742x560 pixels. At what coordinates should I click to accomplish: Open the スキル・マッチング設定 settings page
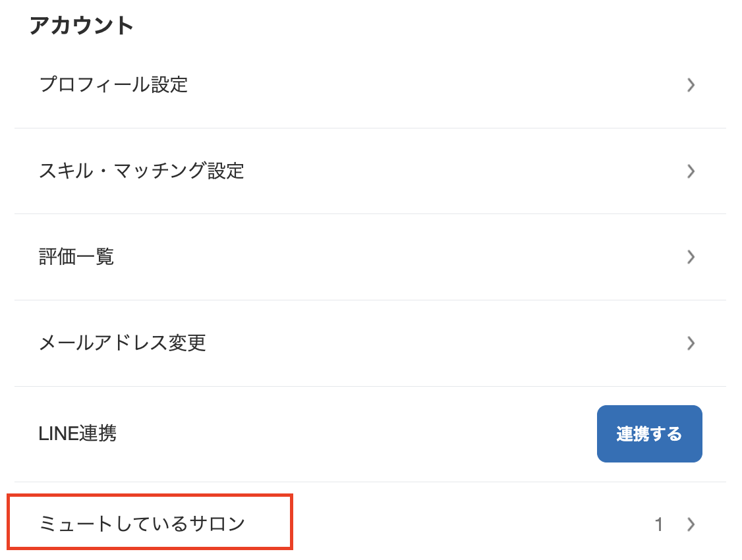[x=140, y=171]
